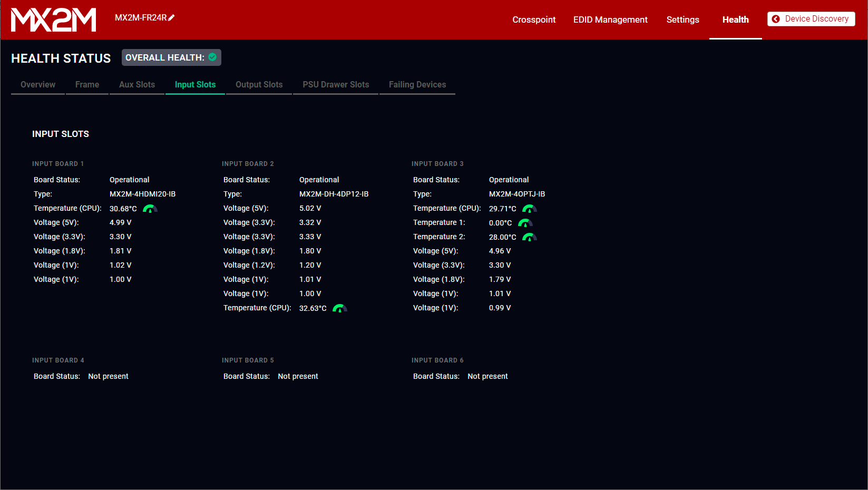
Task: Click Input Board 3 Temperature 1 gauge
Action: pos(525,223)
